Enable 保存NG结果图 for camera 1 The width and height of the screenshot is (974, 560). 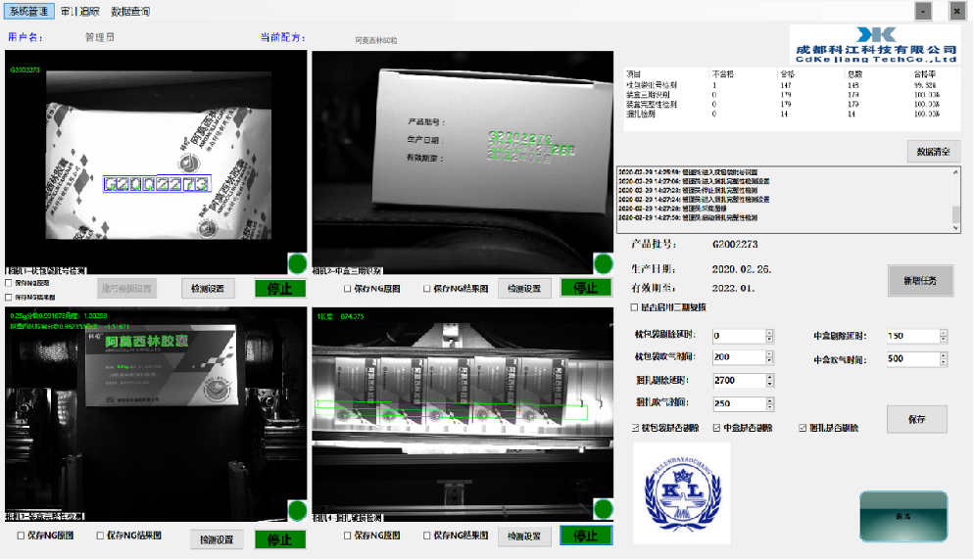[9, 298]
